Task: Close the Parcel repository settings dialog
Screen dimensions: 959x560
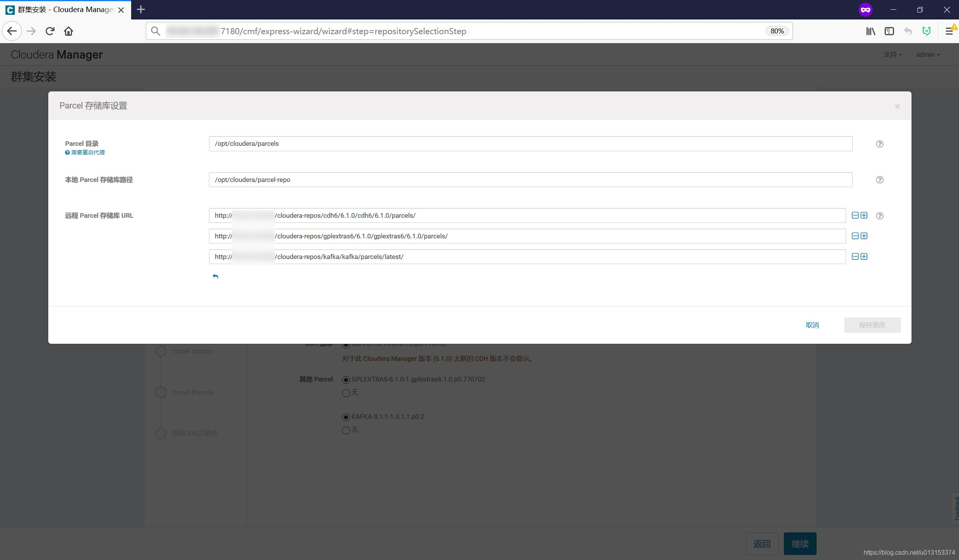Action: point(897,106)
